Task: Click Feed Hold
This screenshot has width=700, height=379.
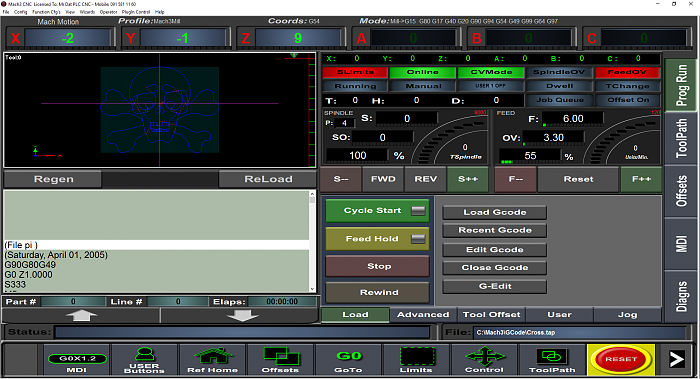Action: click(377, 239)
